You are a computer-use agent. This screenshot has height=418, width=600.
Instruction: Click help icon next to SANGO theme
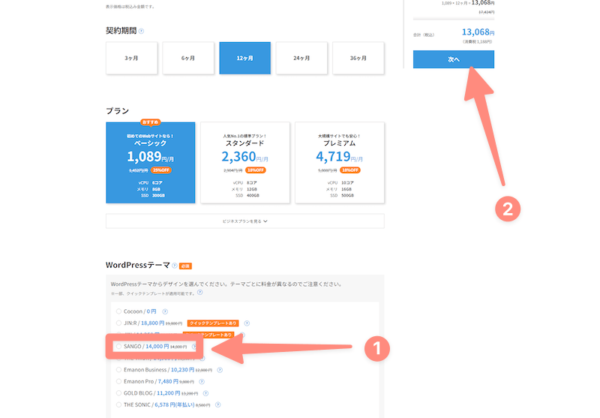pos(194,347)
